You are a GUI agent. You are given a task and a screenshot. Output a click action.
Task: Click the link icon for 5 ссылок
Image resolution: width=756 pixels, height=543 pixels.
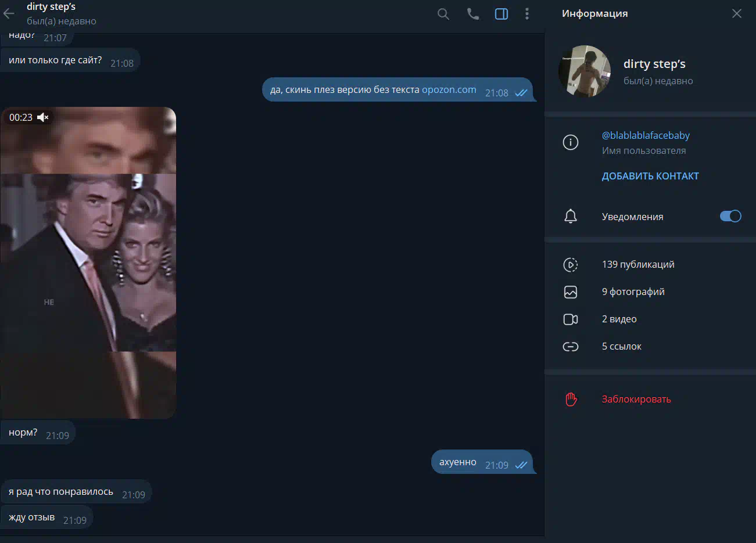click(571, 346)
